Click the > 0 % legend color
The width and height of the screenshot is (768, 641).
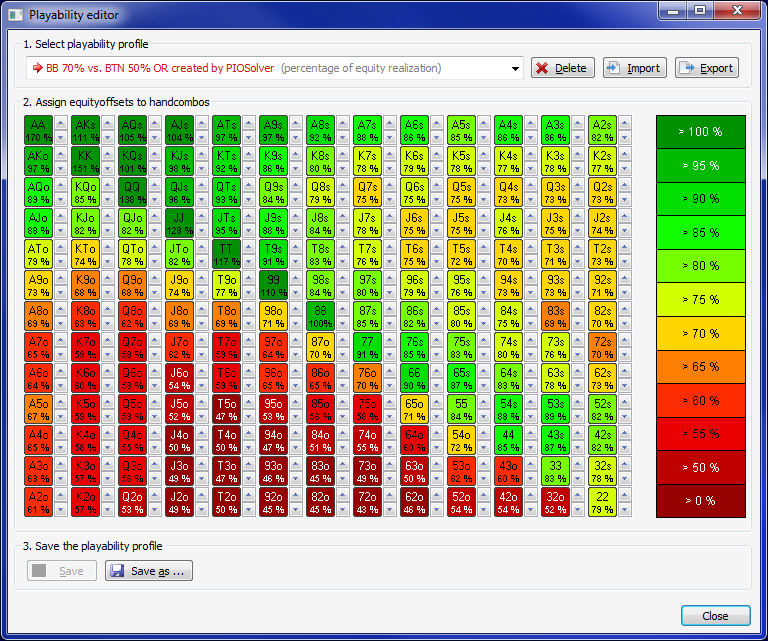[700, 500]
